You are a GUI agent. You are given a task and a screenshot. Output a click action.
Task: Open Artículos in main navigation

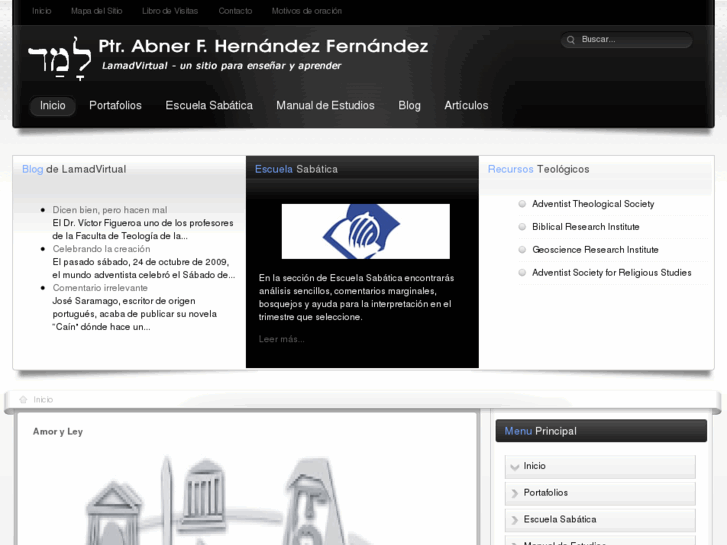click(466, 106)
